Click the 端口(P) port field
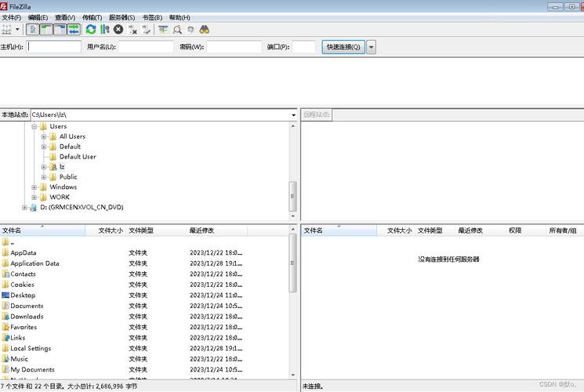 pyautogui.click(x=304, y=47)
